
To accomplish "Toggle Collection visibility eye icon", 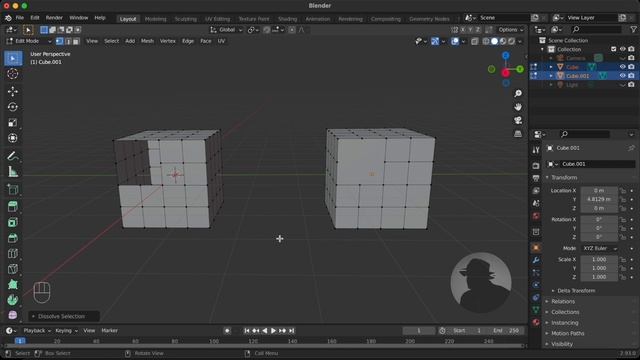I will coord(622,49).
